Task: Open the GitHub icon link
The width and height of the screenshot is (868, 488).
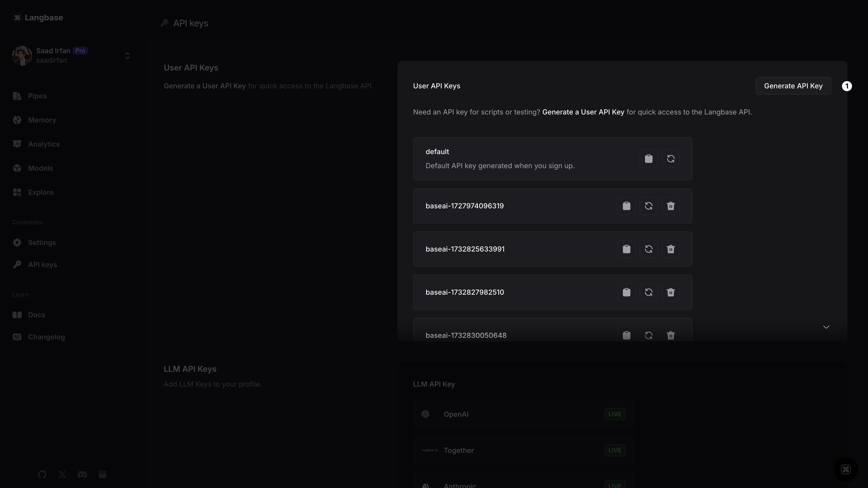Action: [42, 474]
